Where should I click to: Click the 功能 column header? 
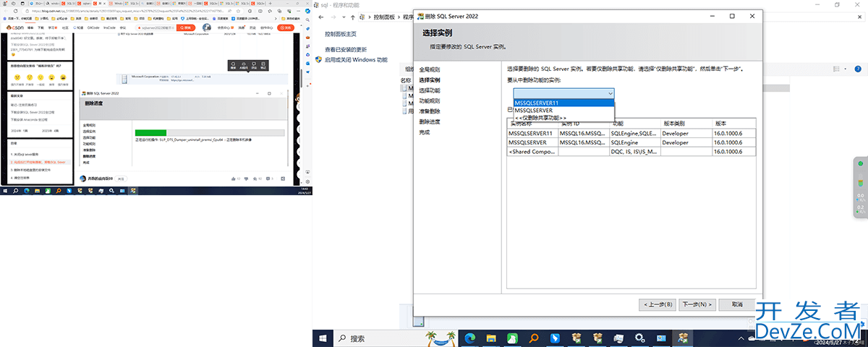coord(634,124)
